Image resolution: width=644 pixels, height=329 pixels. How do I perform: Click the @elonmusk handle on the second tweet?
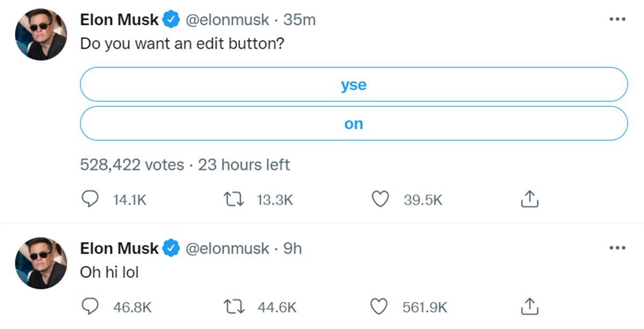pyautogui.click(x=227, y=248)
